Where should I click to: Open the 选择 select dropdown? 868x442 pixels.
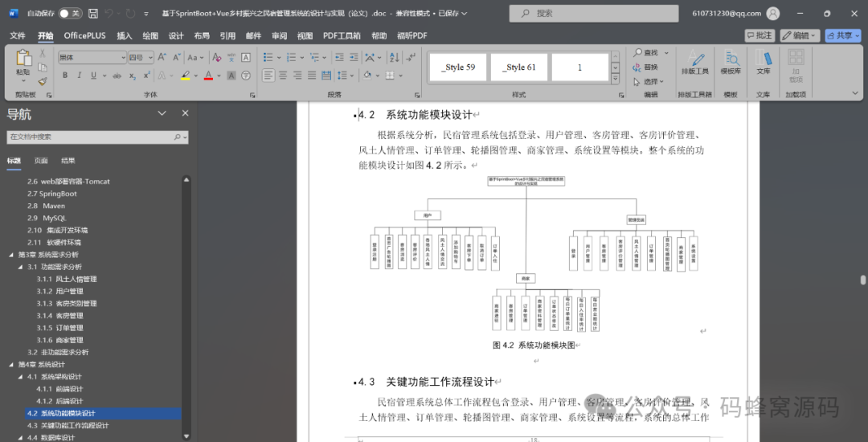[649, 81]
